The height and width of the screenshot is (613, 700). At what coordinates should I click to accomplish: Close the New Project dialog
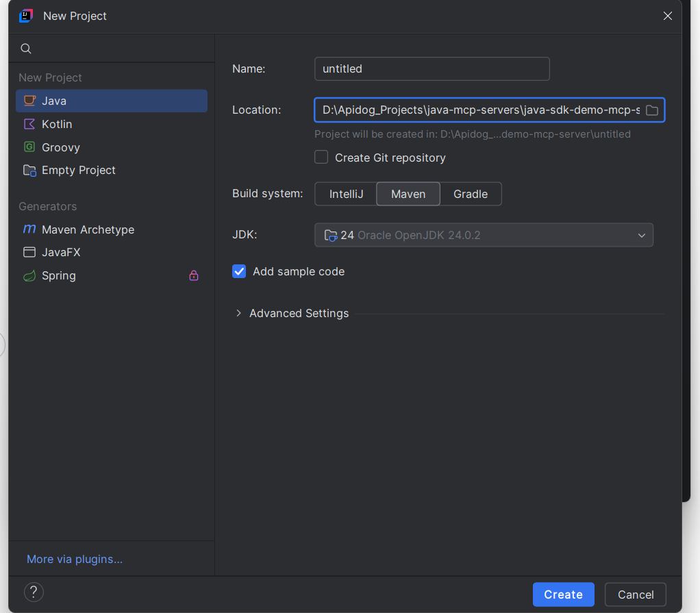[667, 16]
